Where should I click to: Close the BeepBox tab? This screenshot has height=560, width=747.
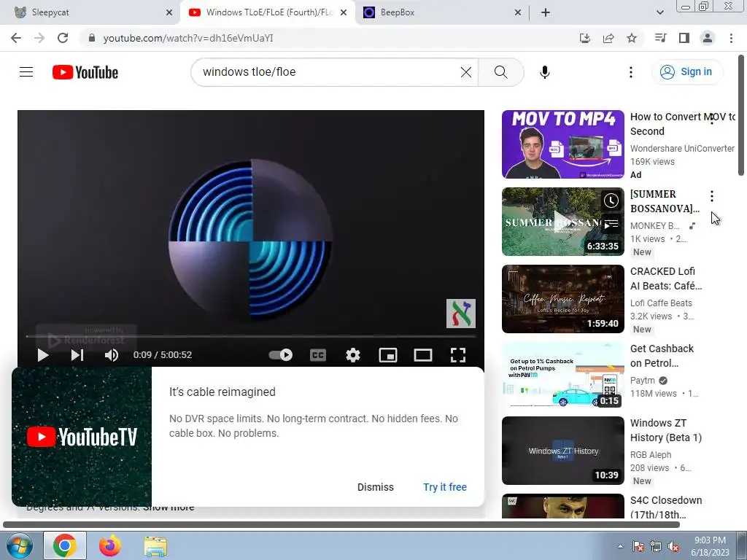(x=518, y=12)
